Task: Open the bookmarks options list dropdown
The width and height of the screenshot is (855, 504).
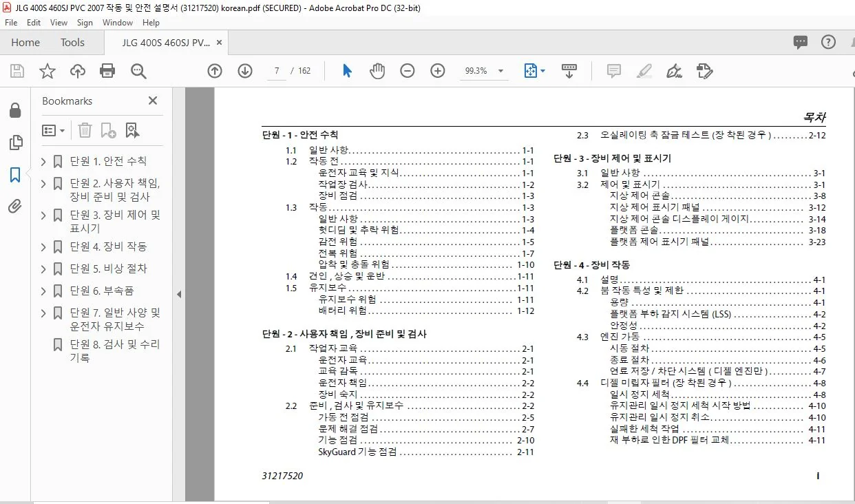Action: [54, 130]
